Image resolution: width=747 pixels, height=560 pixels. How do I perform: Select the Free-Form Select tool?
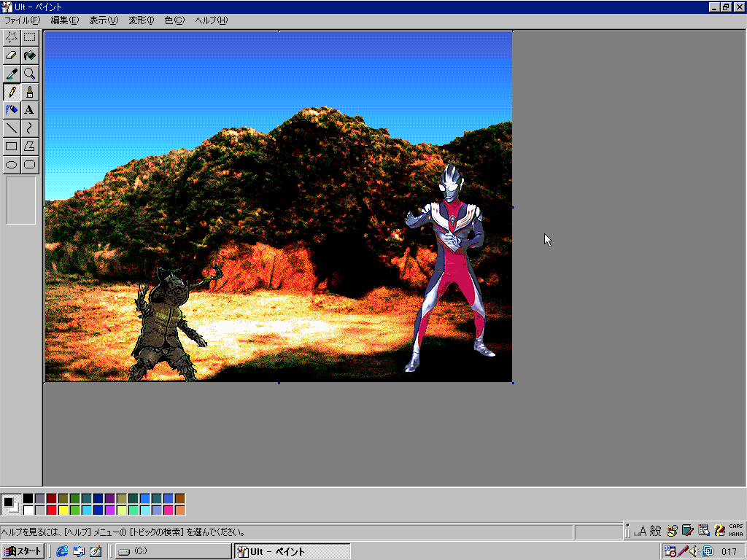12,37
